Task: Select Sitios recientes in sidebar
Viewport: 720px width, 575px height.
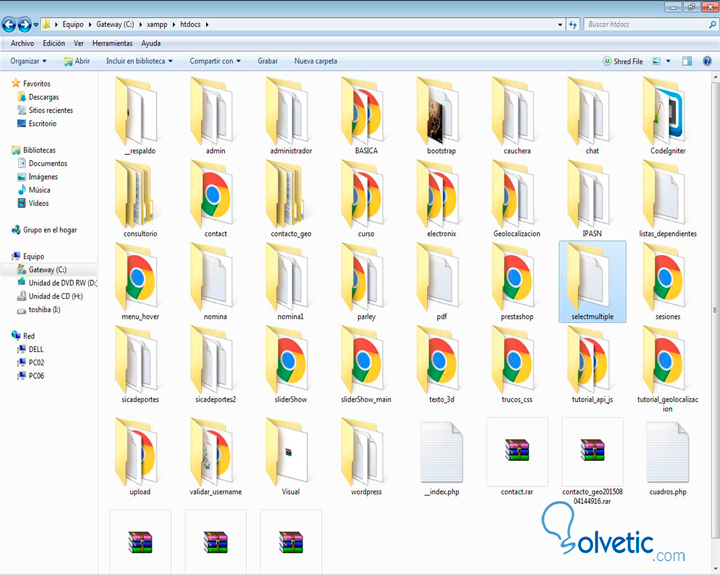Action: [45, 110]
